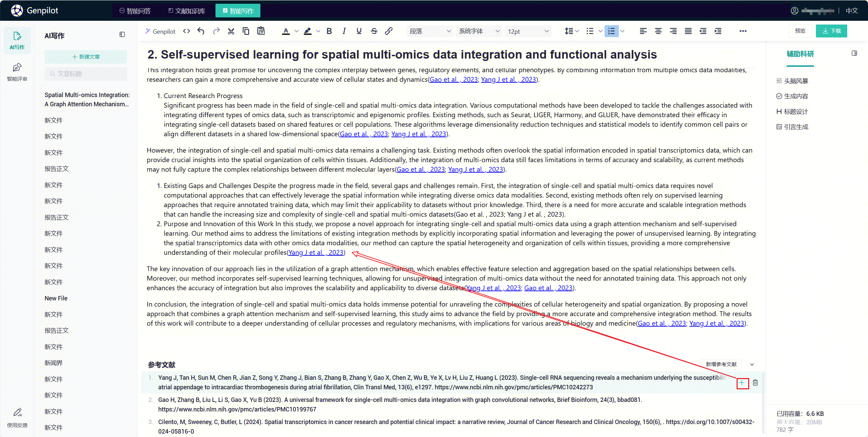This screenshot has height=437, width=868.
Task: Insert a hyperlink with link icon
Action: [x=389, y=31]
